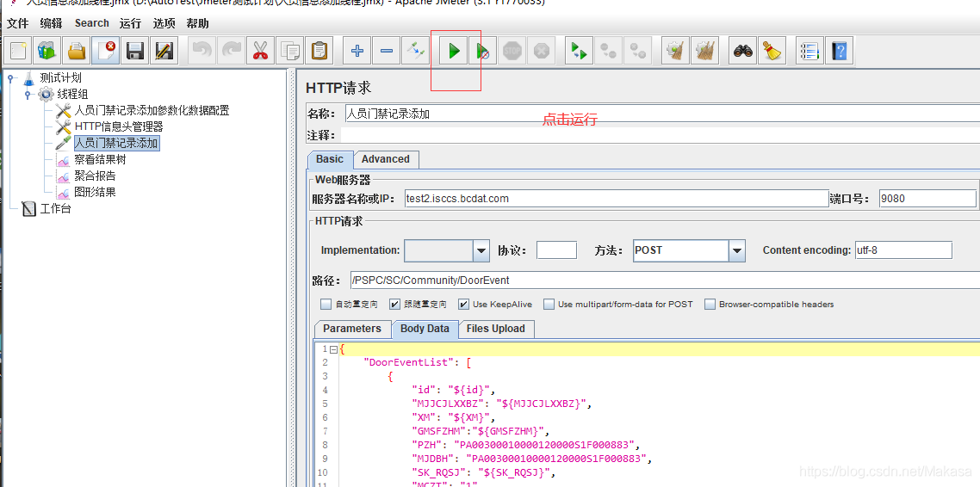Collapse the 线程组 tree node
Viewport: 980px width, 487px height.
[27, 95]
